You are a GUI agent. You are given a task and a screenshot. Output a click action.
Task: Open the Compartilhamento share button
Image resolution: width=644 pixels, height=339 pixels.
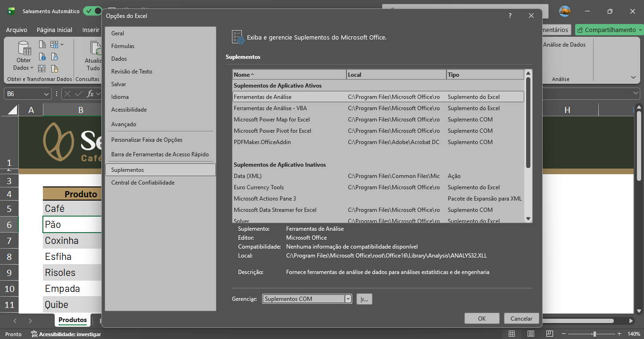tap(609, 30)
